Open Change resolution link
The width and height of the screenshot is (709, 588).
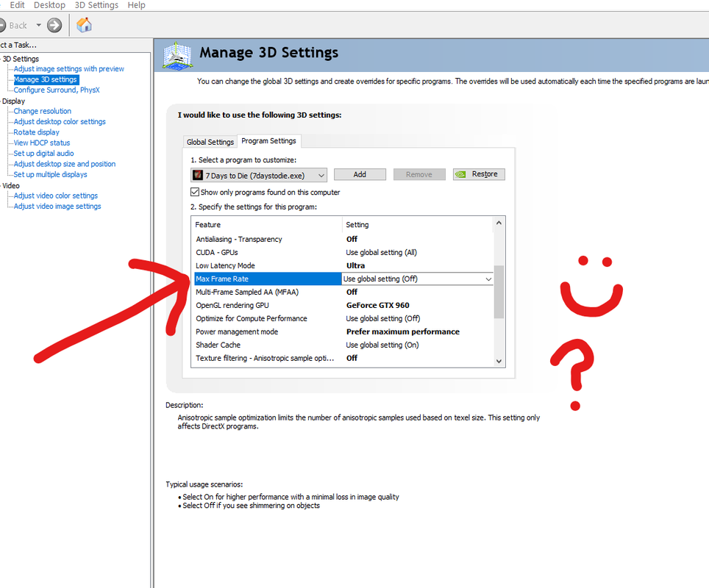click(43, 111)
